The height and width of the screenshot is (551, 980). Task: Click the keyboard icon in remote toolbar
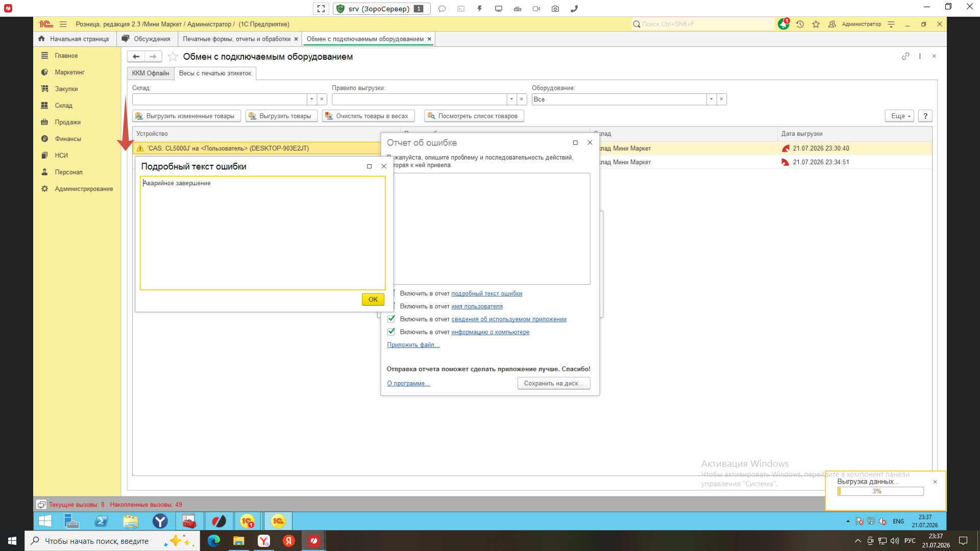(x=518, y=9)
